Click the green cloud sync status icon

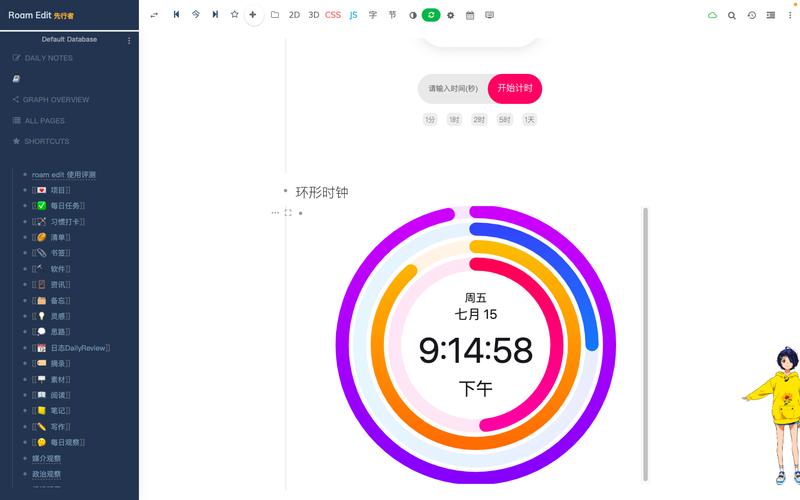(712, 15)
